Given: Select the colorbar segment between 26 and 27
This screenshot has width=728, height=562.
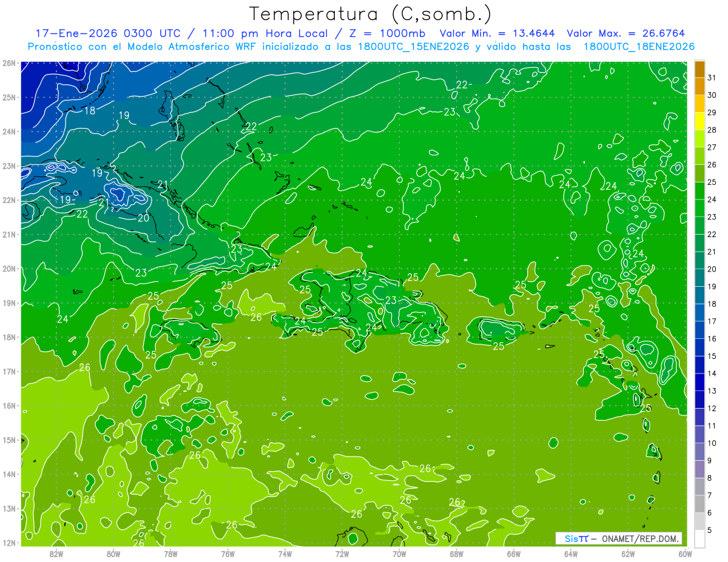Looking at the screenshot, I should tap(699, 156).
